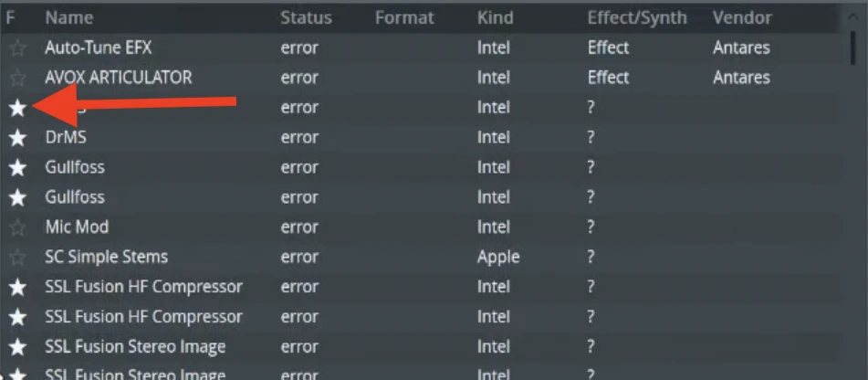The height and width of the screenshot is (380, 868).
Task: Click the plugin list vertical scrollbar
Action: (852, 44)
